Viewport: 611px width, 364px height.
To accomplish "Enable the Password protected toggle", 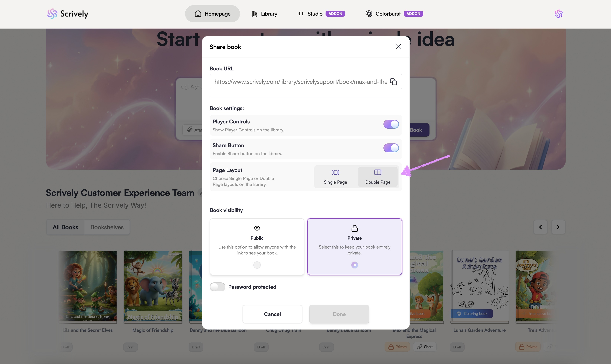I will click(x=217, y=287).
